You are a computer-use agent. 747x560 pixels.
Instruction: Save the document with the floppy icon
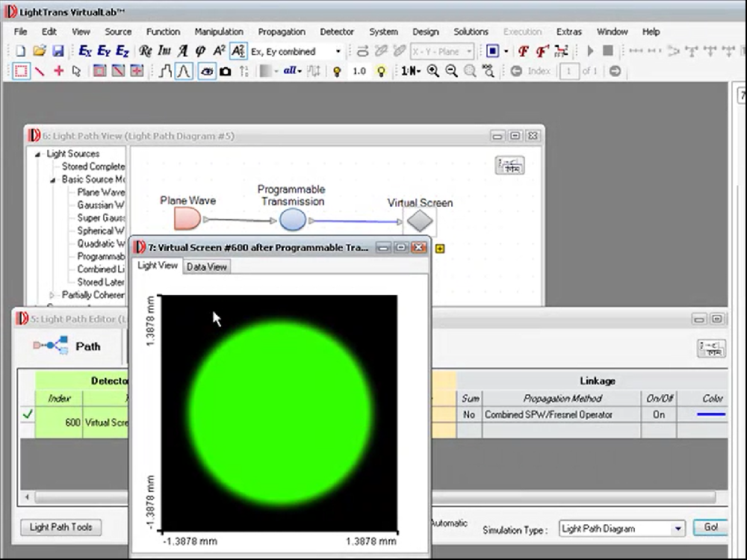coord(58,52)
